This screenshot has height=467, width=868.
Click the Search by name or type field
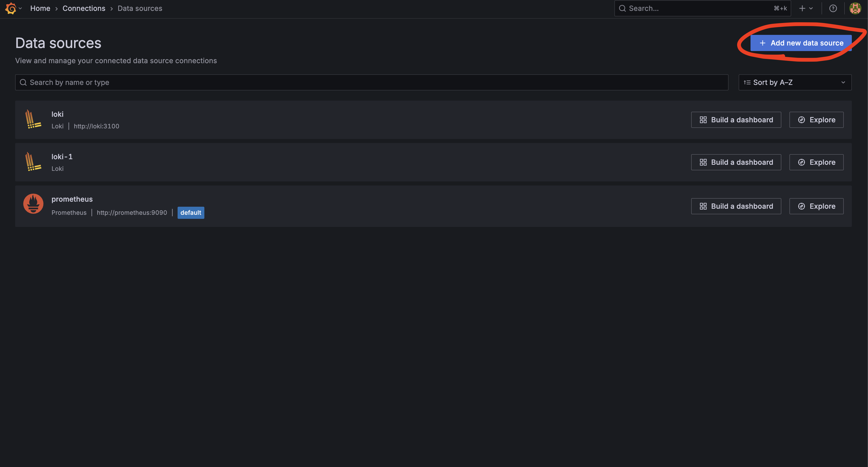372,82
